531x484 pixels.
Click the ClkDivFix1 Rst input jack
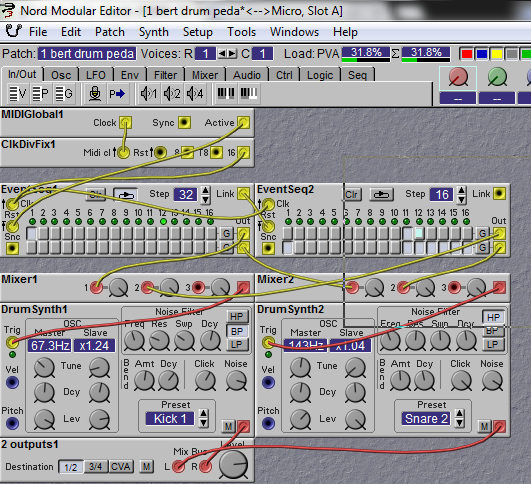(x=160, y=152)
